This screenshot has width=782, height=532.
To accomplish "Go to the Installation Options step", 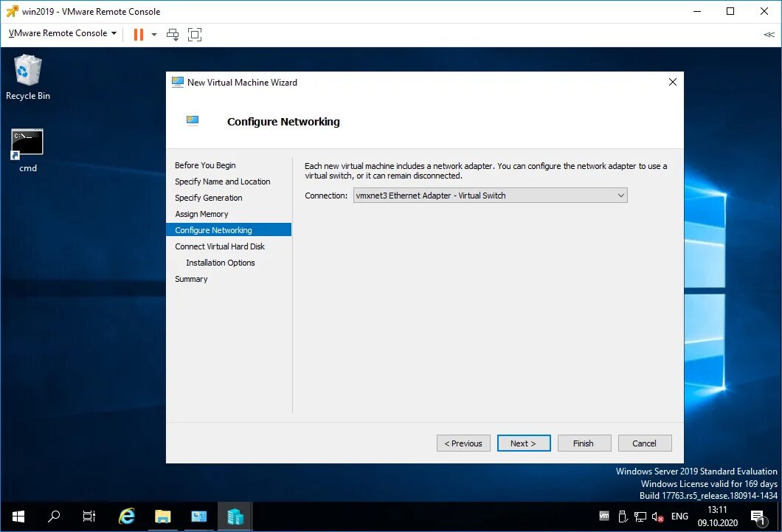I will point(221,263).
